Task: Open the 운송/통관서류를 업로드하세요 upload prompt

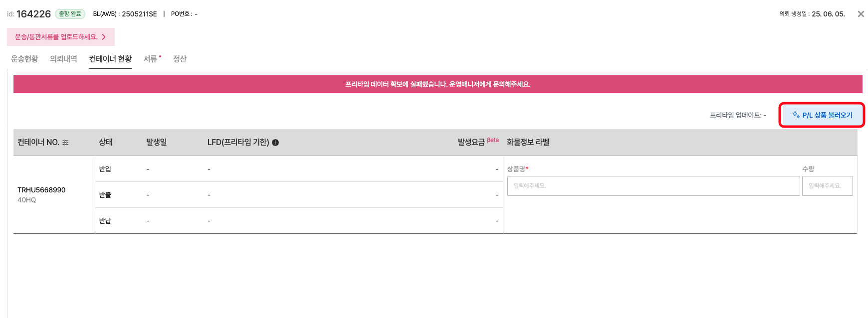Action: [x=60, y=37]
